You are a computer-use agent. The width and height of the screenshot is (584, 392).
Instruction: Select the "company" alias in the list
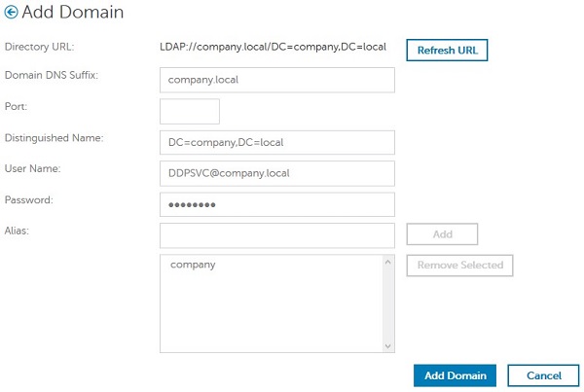(194, 264)
